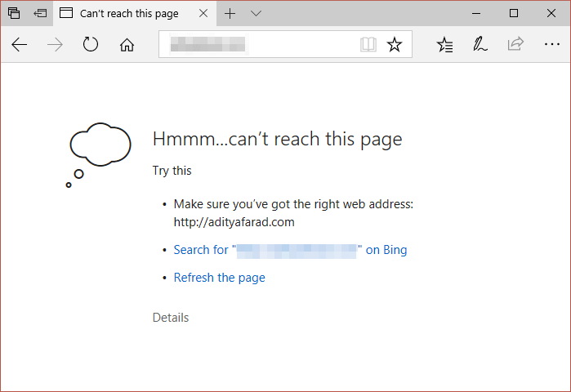The width and height of the screenshot is (571, 392).
Task: Click the browser Refresh icon in toolbar
Action: (91, 45)
